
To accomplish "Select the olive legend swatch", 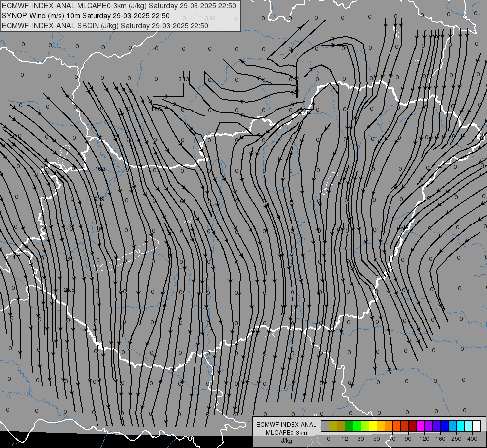I will point(333,426).
